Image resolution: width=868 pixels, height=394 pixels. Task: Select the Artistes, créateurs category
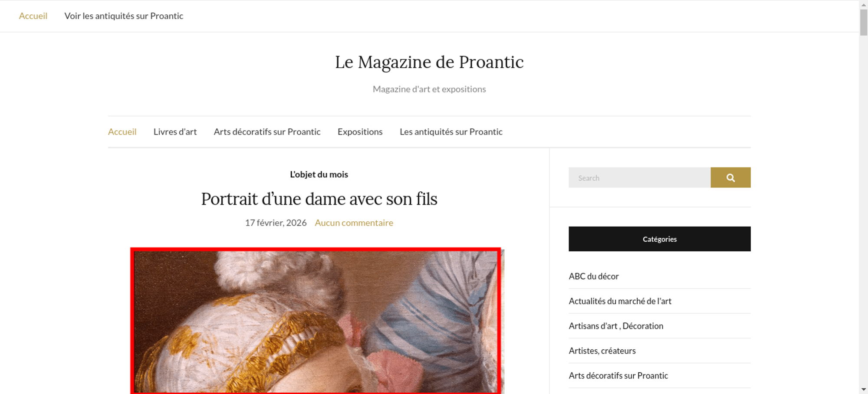tap(602, 351)
